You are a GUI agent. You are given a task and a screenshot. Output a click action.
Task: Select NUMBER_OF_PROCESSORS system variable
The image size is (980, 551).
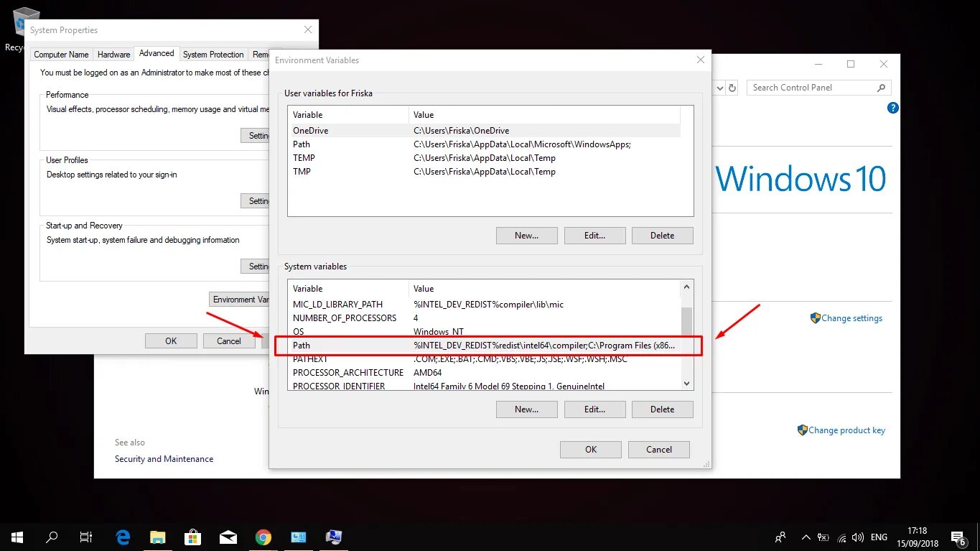coord(485,318)
